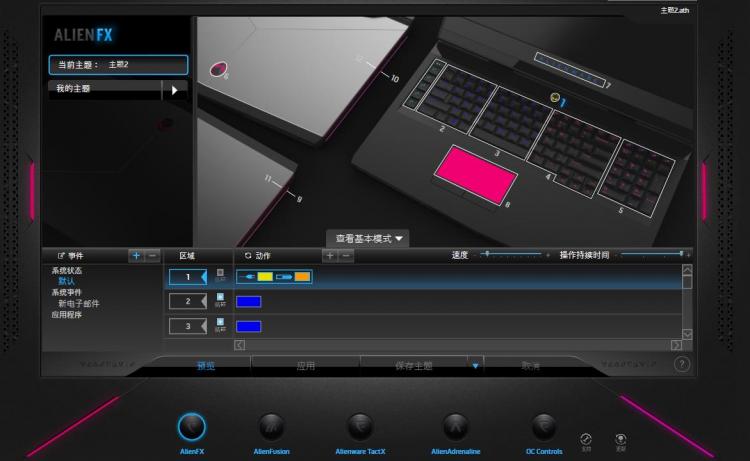Click the 我的主题 button
The image size is (750, 461).
pos(105,89)
